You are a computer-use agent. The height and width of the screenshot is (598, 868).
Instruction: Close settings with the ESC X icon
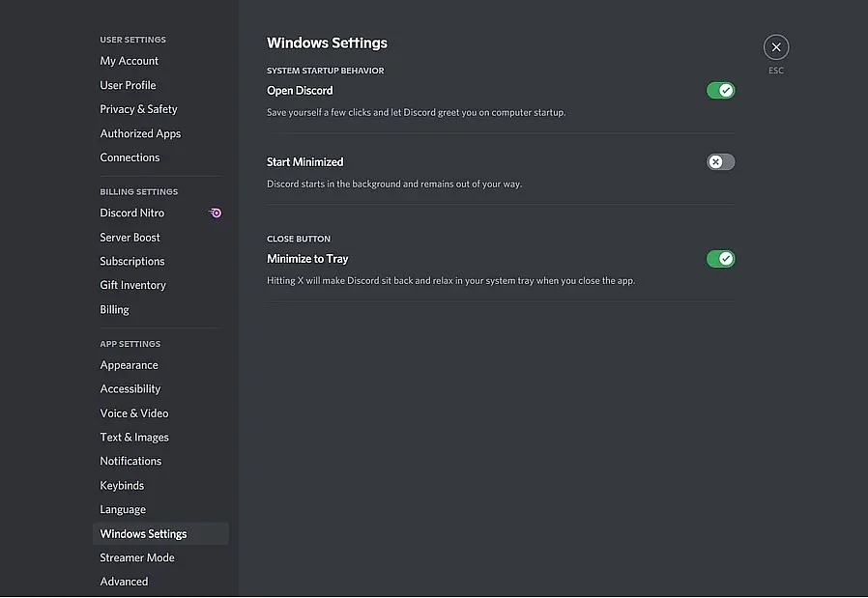pos(775,47)
